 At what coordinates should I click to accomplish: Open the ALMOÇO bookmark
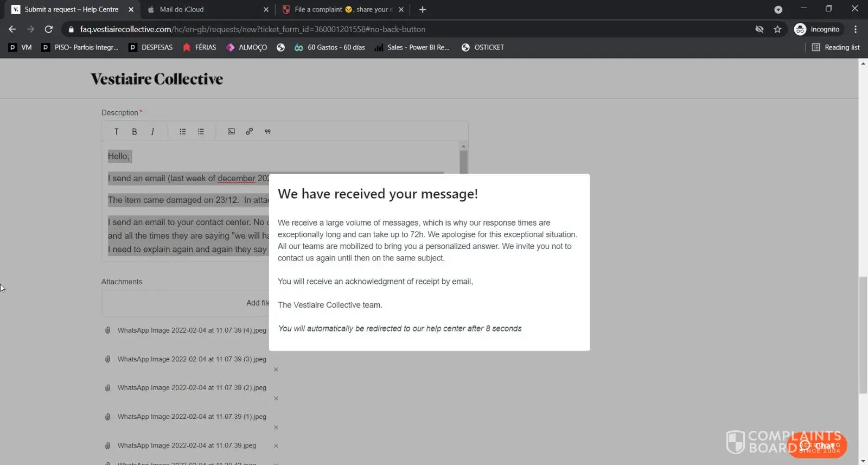[x=246, y=47]
